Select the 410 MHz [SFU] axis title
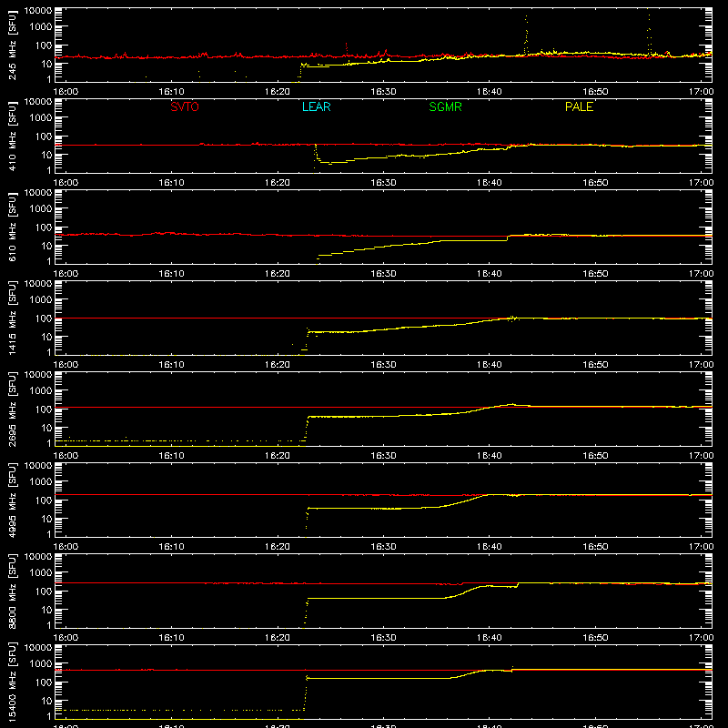Viewport: 728px width, 728px height. tap(13, 136)
